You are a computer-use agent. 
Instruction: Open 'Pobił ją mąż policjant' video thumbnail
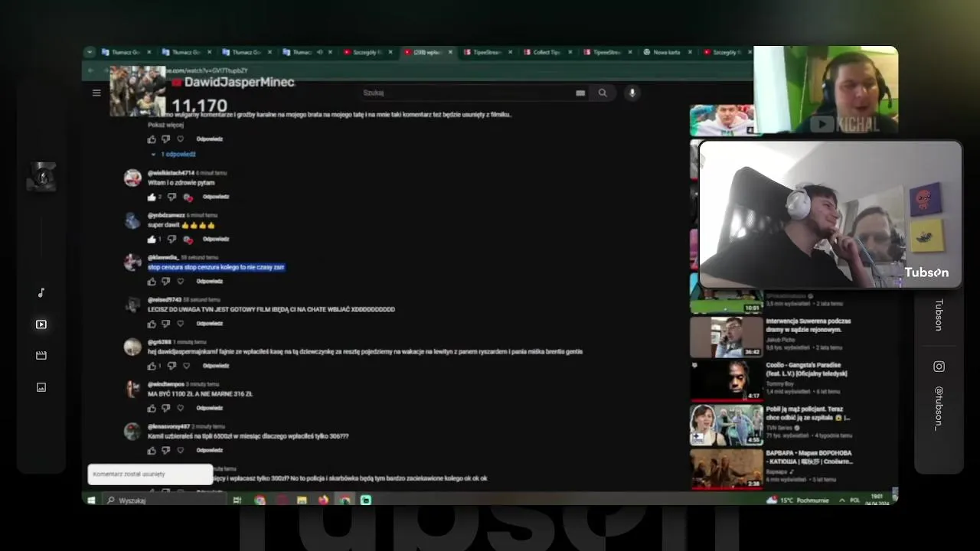point(727,424)
